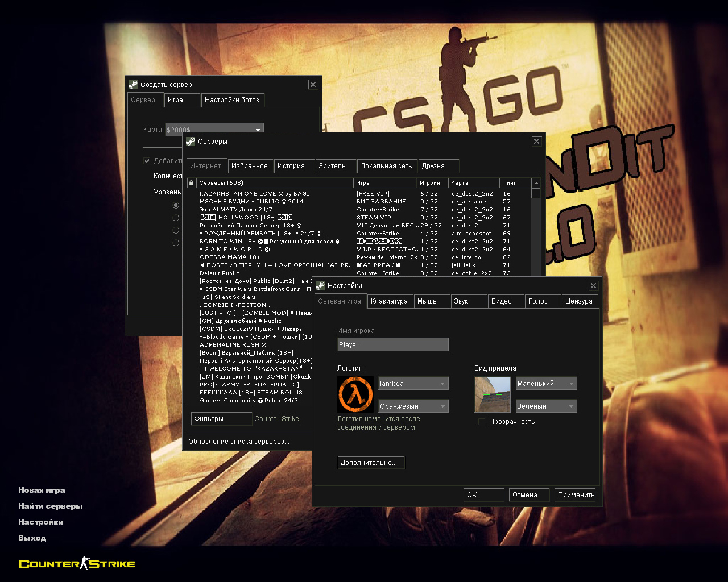Click the Steam icon in the Настройки title bar
The image size is (728, 582).
[320, 286]
